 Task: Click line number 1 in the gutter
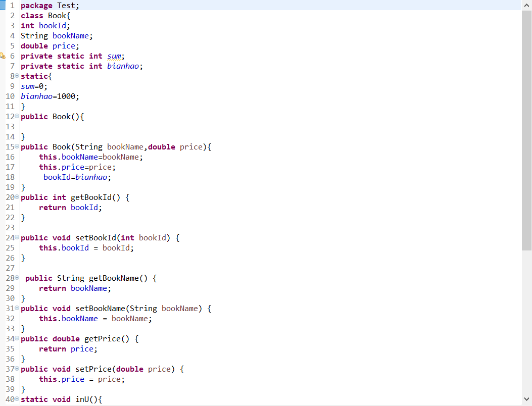coord(12,6)
